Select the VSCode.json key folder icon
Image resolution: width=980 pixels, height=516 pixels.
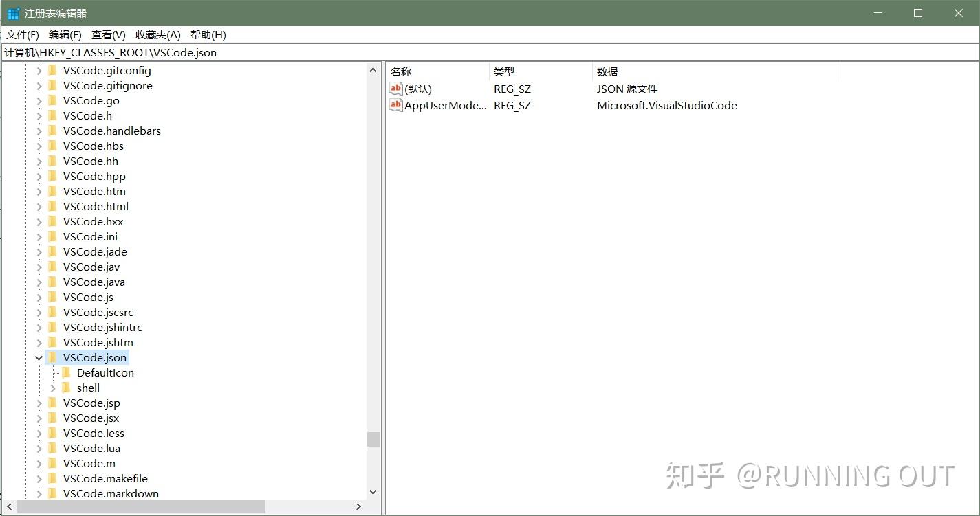[x=52, y=357]
